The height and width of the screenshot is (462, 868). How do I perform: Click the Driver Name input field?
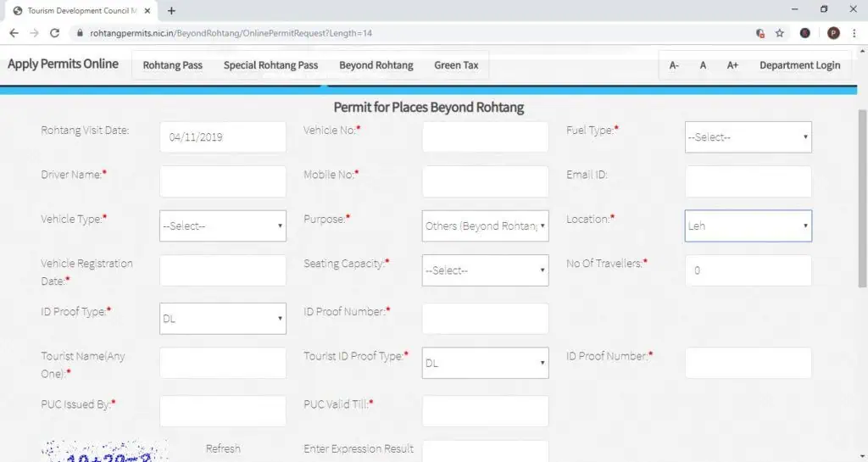[x=223, y=181]
